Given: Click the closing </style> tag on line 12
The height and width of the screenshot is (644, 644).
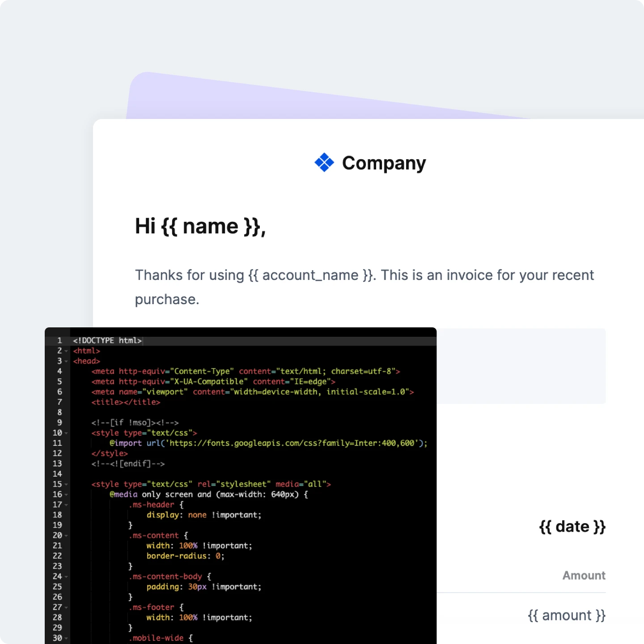Looking at the screenshot, I should click(110, 453).
